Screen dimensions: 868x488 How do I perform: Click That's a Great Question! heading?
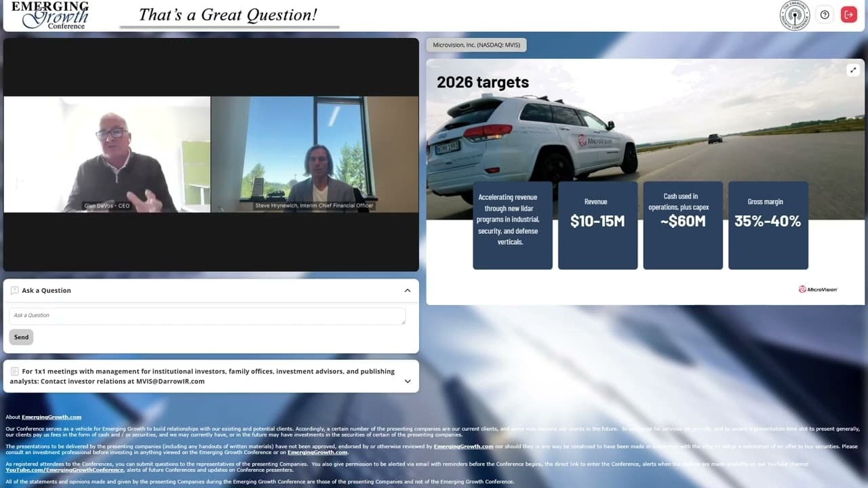pos(228,14)
